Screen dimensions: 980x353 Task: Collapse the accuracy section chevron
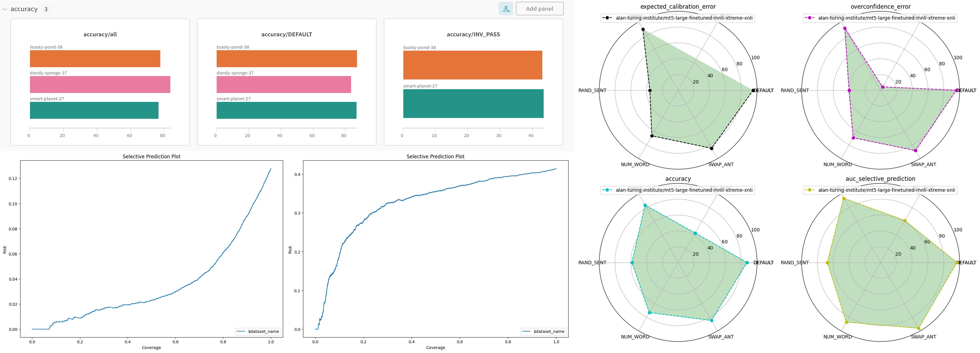[x=5, y=9]
